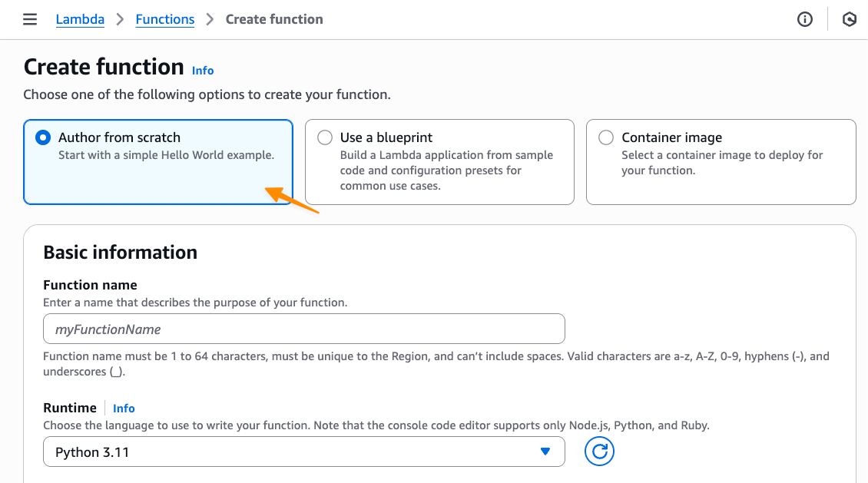Choose the Container image radio option
This screenshot has height=483, width=868.
(606, 138)
